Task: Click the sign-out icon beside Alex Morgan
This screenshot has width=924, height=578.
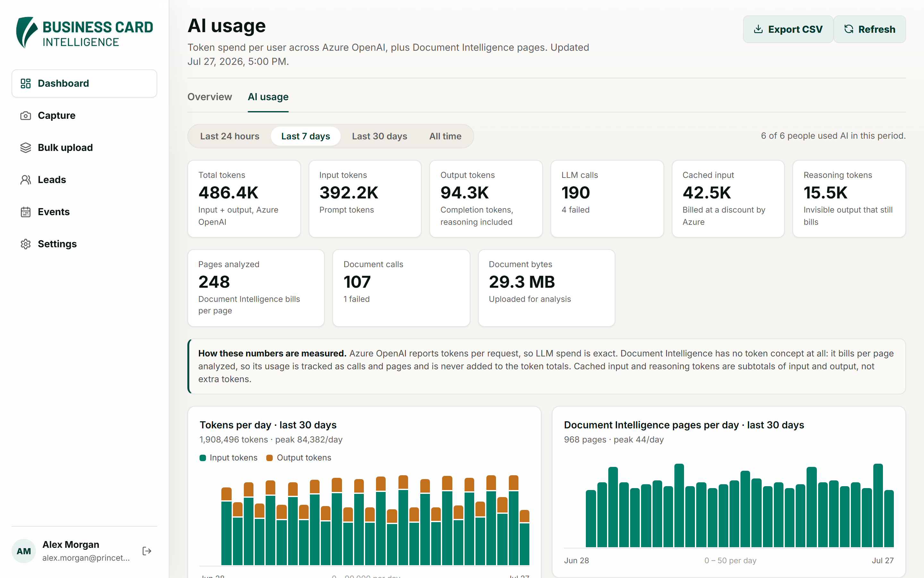Action: pos(147,551)
